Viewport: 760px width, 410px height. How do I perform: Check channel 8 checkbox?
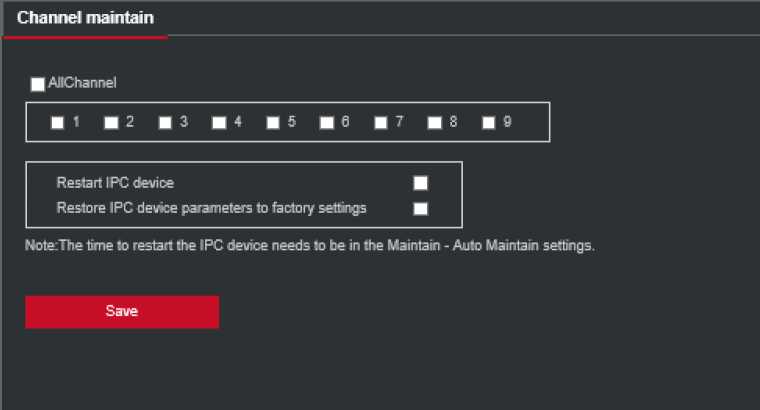[435, 123]
